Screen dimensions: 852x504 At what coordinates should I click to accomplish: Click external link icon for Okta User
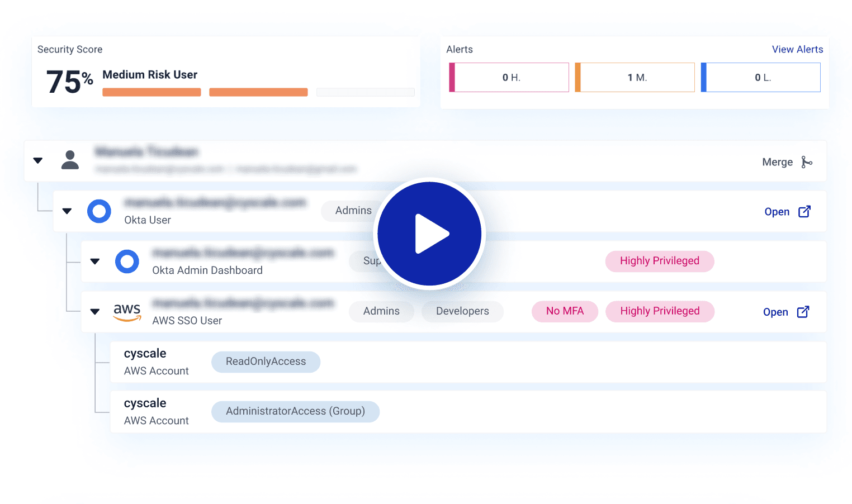(804, 212)
